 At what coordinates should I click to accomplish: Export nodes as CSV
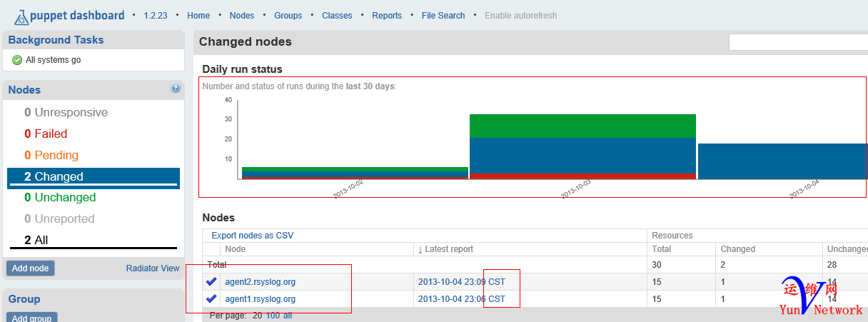coord(252,236)
